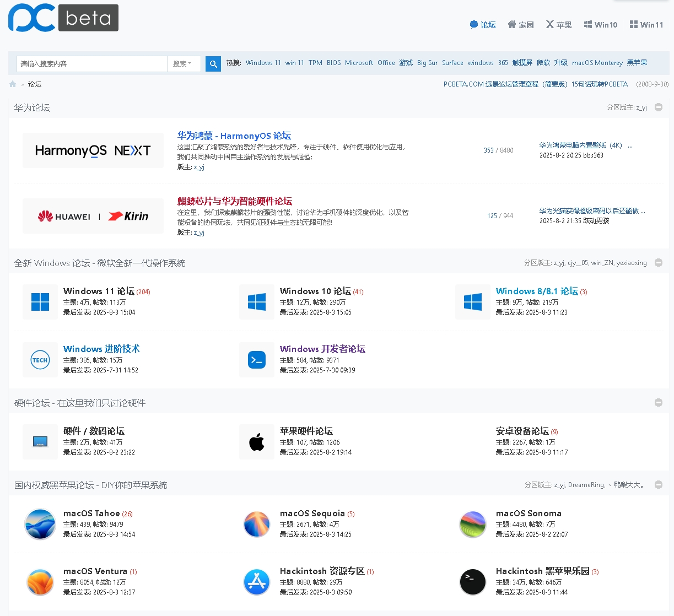This screenshot has height=616, width=674.
Task: Open Windows 8/8.1 论坛 link
Action: click(537, 291)
